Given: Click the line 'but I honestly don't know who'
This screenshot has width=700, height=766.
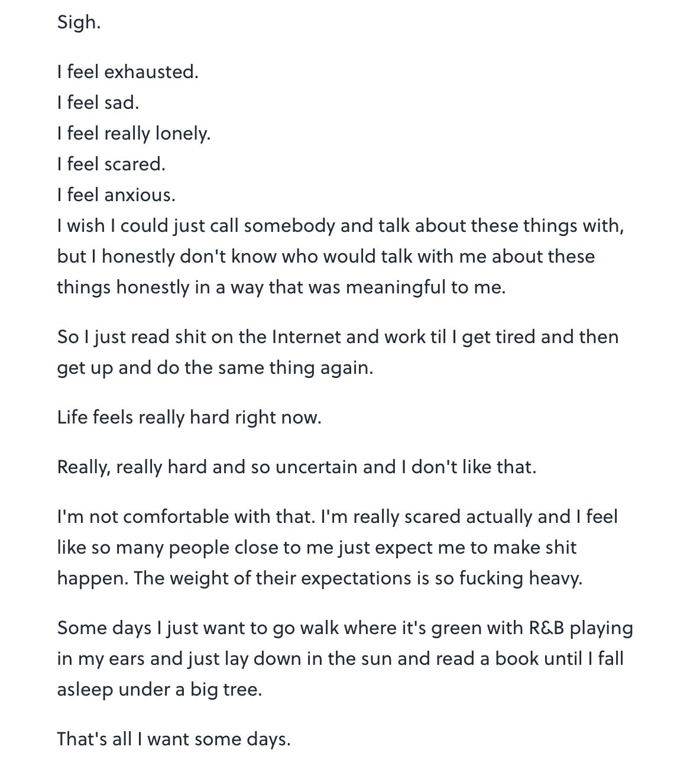Looking at the screenshot, I should [x=326, y=257].
